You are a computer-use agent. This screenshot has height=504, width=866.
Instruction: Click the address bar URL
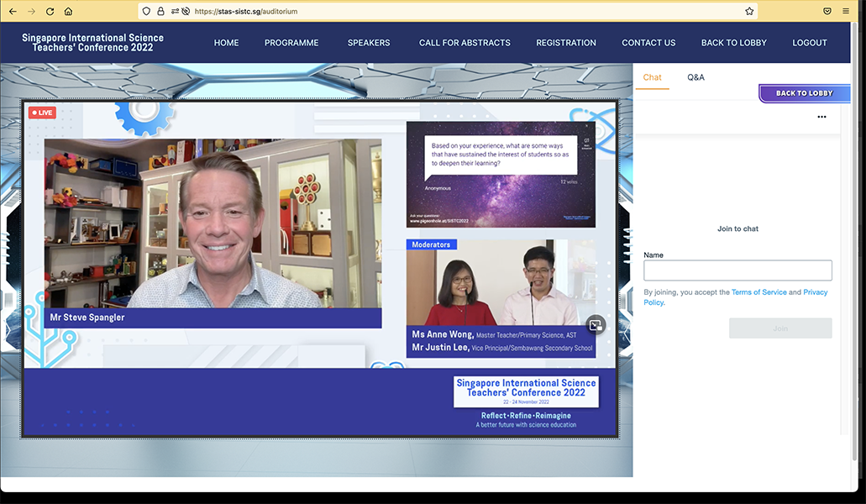246,11
